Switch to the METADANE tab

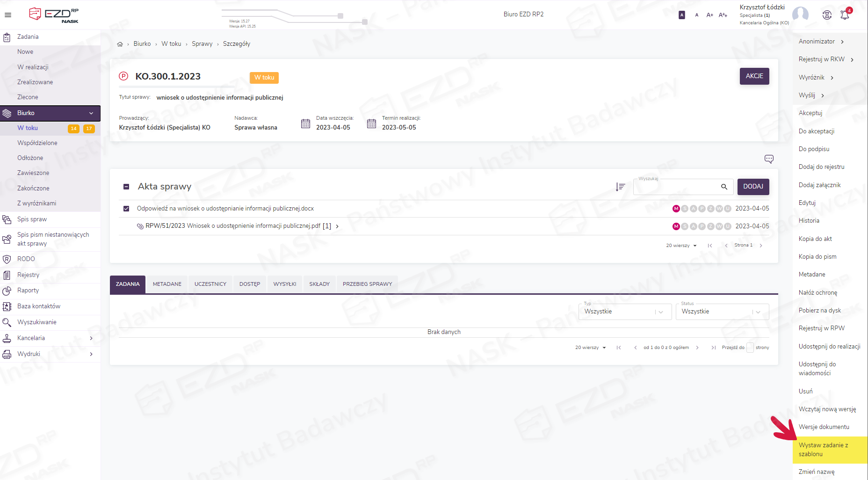click(167, 284)
